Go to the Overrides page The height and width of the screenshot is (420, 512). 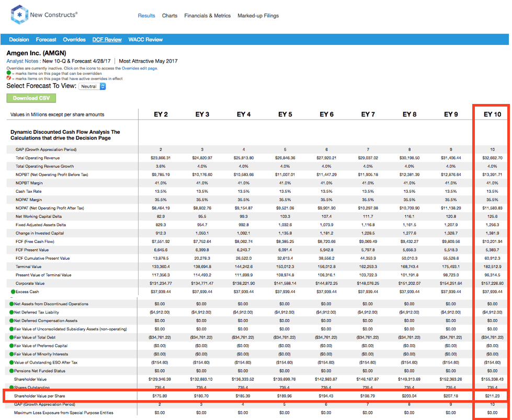tap(74, 40)
